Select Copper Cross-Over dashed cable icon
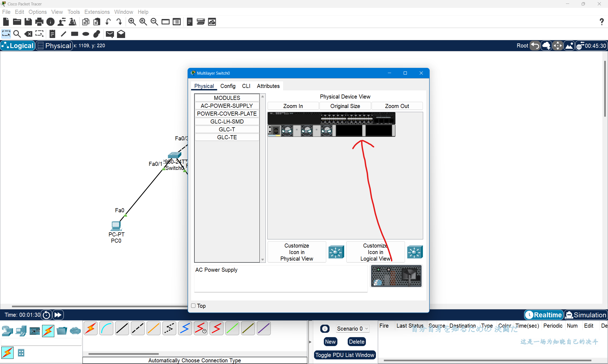The image size is (608, 364). [x=138, y=328]
